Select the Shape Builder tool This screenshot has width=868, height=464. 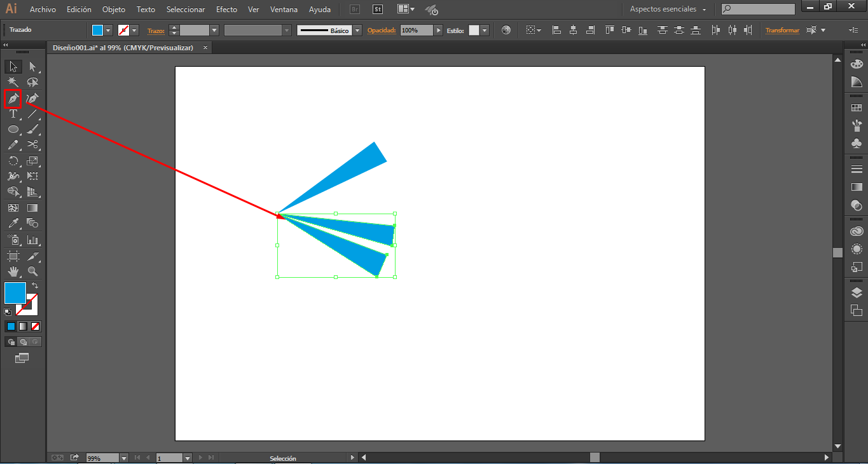13,191
